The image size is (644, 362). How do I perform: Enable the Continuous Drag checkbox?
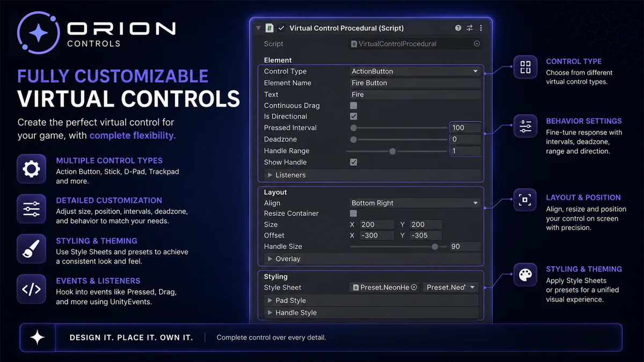tap(354, 106)
